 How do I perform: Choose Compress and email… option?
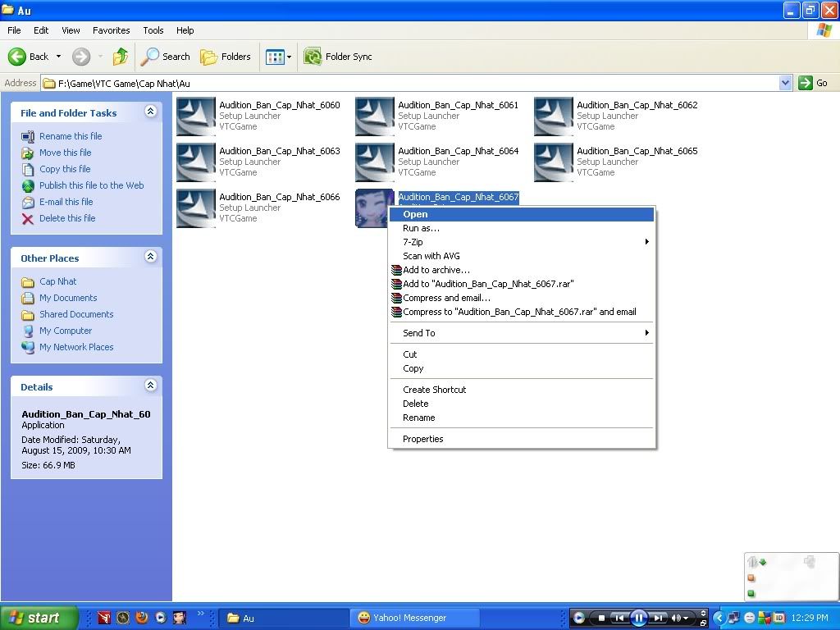(521, 298)
